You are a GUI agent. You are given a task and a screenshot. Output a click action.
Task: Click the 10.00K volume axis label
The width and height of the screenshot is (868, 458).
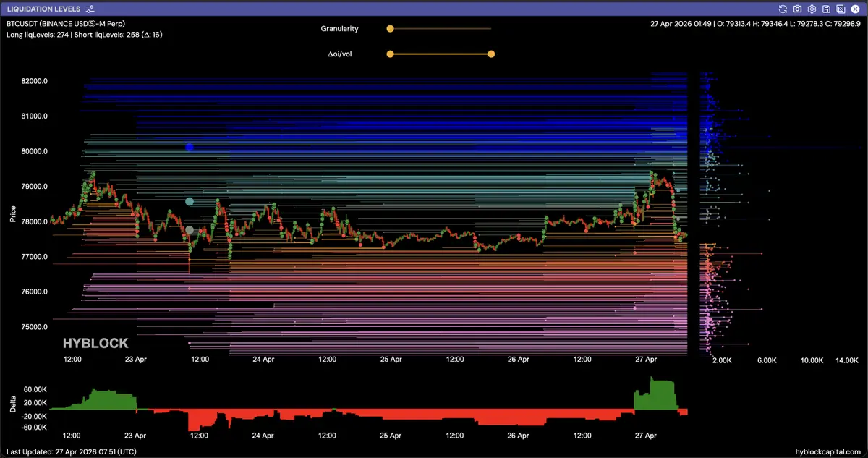pos(812,360)
